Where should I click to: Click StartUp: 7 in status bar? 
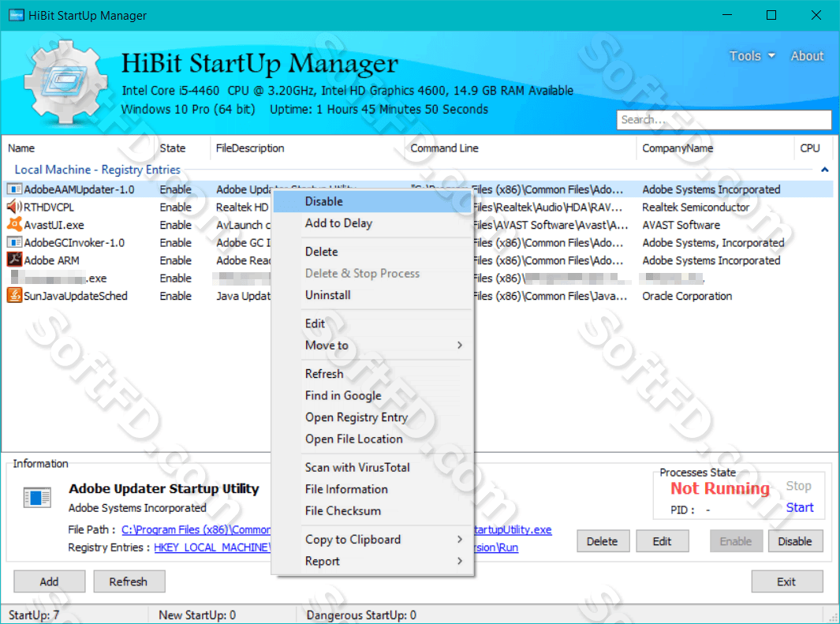(34, 615)
